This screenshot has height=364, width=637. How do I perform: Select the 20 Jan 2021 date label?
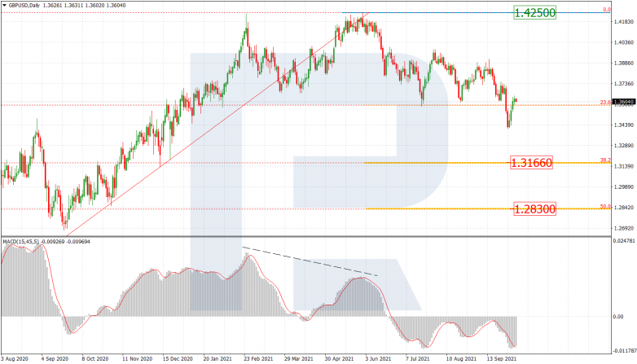(217, 359)
